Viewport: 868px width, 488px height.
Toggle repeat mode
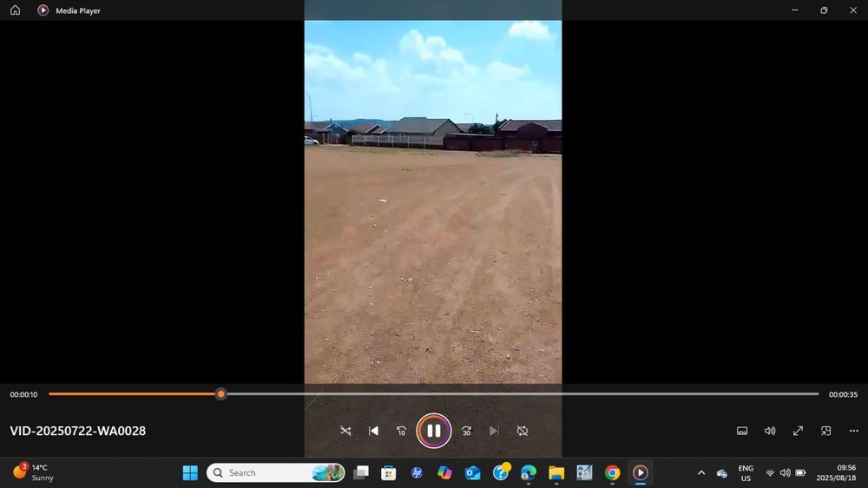523,431
